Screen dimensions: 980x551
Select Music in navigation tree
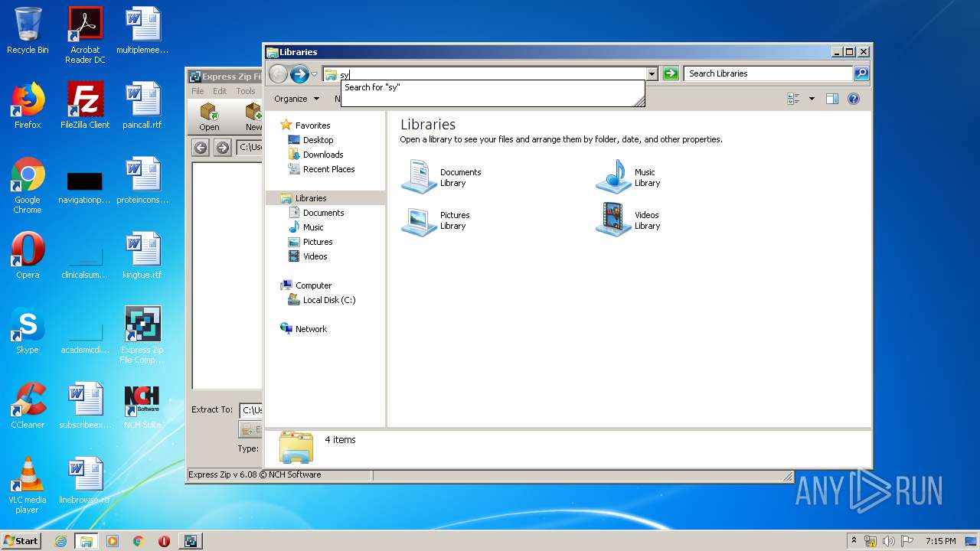pyautogui.click(x=306, y=227)
